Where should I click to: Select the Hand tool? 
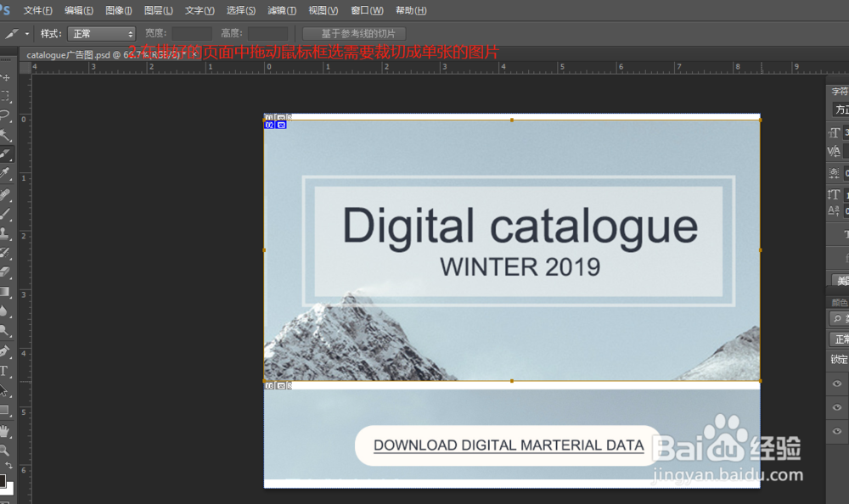(x=6, y=431)
